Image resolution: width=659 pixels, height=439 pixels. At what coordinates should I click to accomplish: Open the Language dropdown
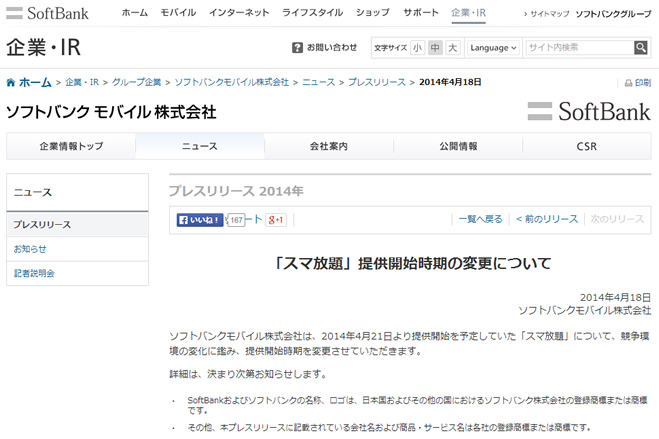(493, 47)
